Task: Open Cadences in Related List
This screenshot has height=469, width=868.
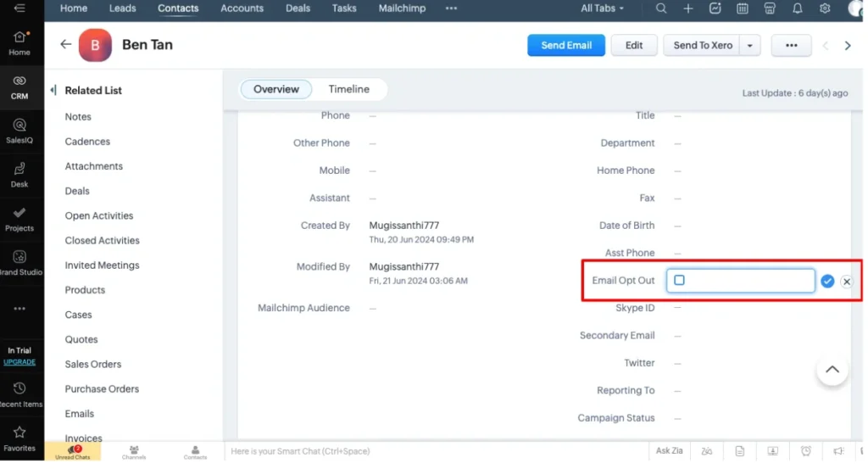Action: pyautogui.click(x=87, y=142)
